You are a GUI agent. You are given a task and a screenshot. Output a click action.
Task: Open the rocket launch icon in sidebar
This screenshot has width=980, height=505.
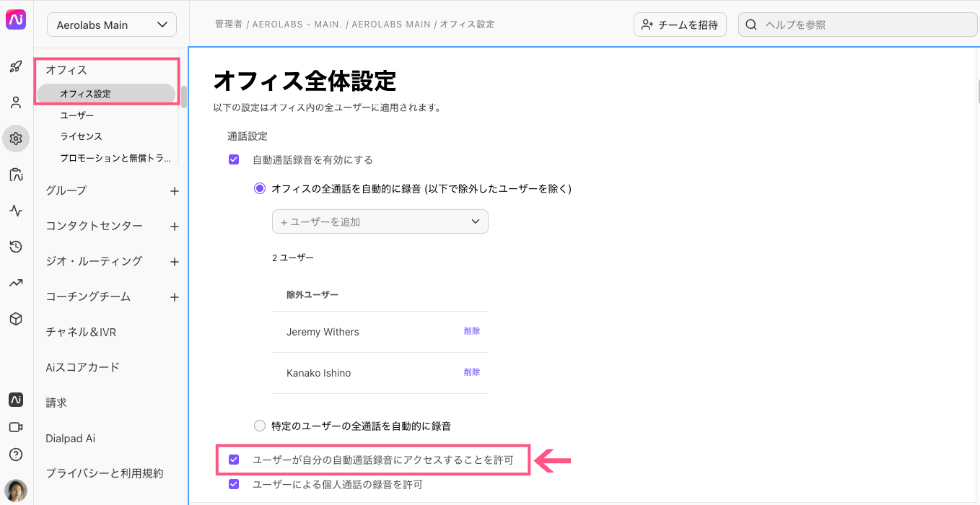pyautogui.click(x=16, y=67)
